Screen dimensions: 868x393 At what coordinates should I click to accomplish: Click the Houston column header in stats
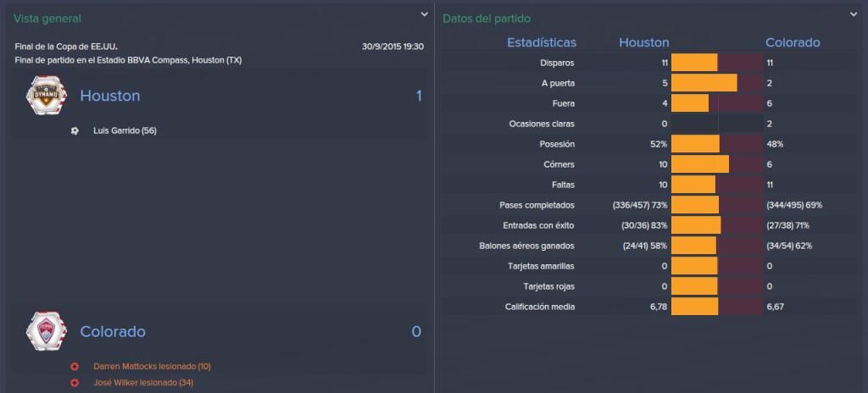[644, 42]
